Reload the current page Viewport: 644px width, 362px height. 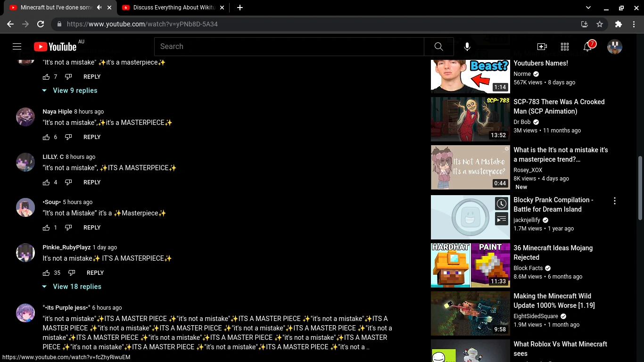[41, 24]
